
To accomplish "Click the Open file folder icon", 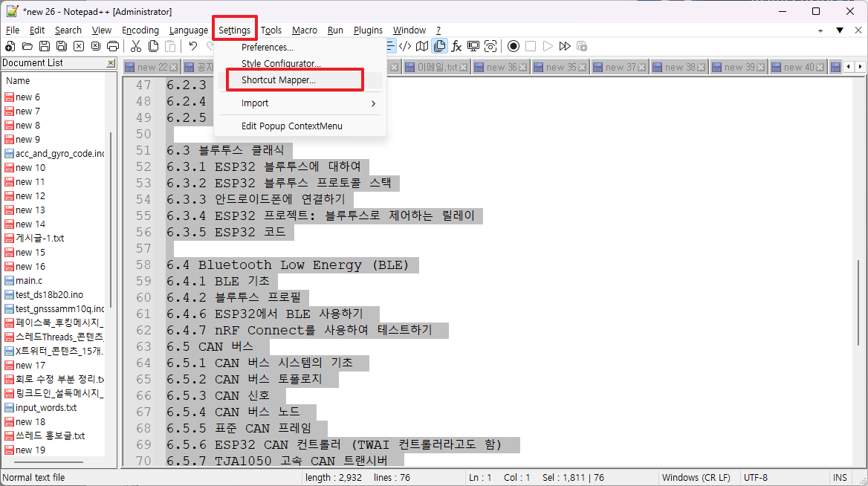I will click(27, 47).
